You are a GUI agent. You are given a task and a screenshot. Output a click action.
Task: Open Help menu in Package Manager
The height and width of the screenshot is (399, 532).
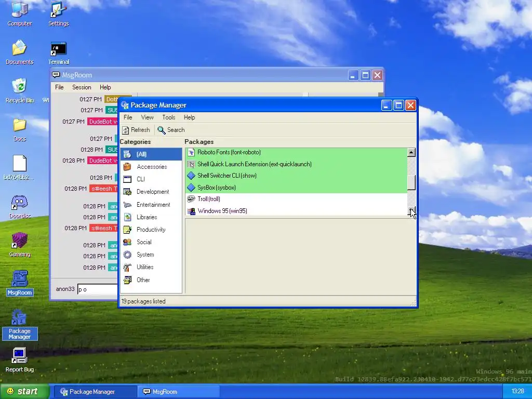pos(189,117)
